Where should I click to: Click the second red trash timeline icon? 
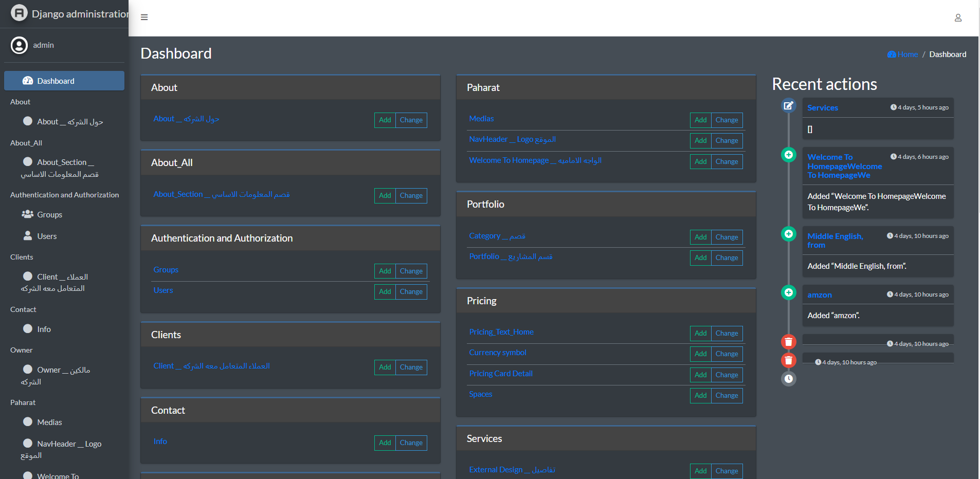[788, 360]
